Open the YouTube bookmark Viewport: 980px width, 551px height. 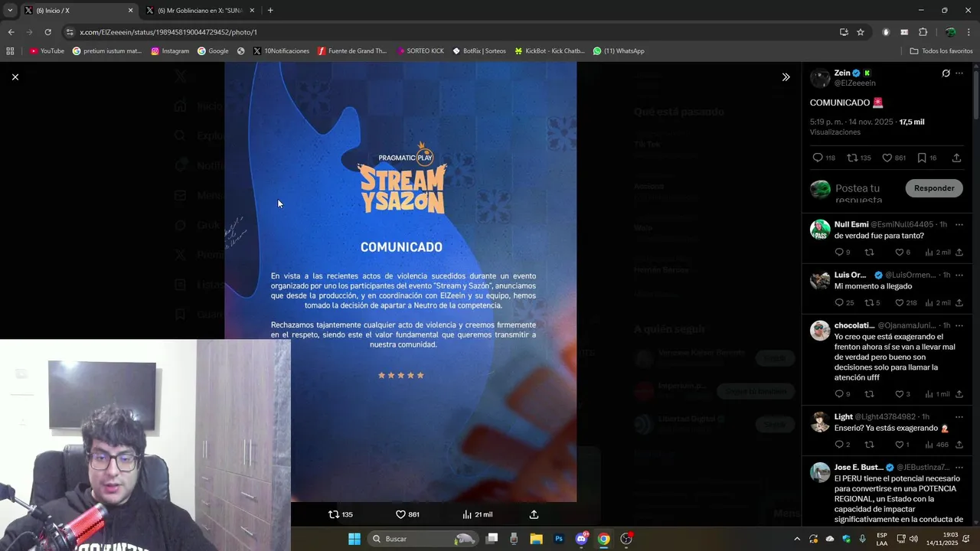click(x=47, y=51)
